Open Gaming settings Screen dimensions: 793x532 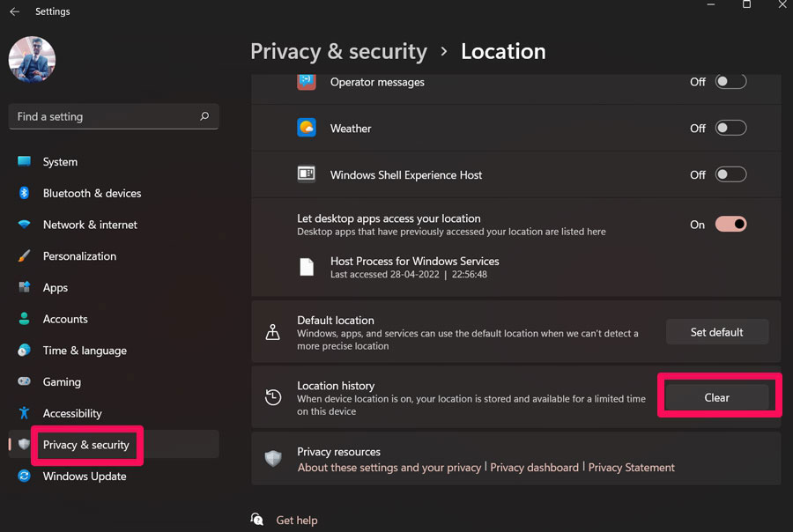click(114, 381)
